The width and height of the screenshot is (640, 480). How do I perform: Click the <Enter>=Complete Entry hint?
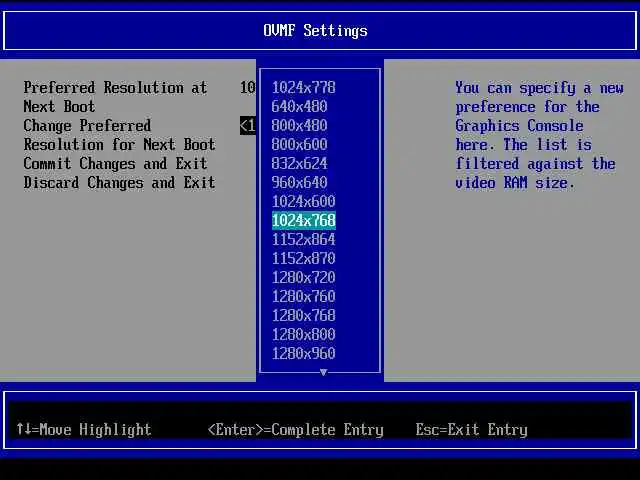coord(296,429)
